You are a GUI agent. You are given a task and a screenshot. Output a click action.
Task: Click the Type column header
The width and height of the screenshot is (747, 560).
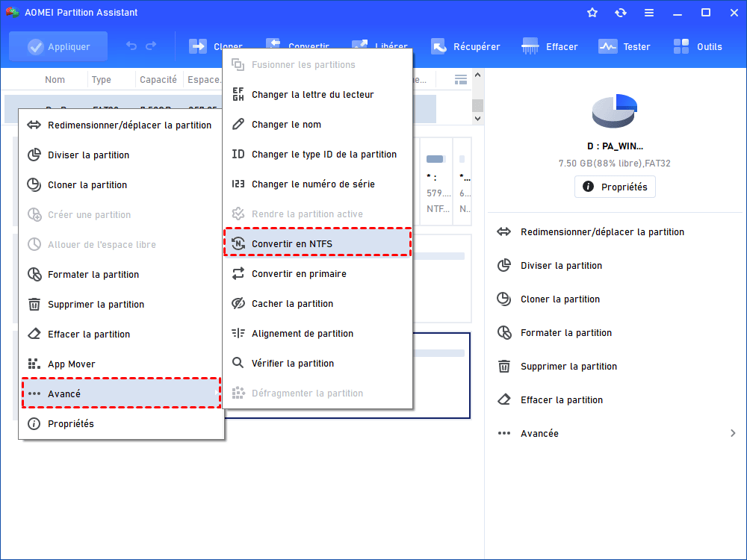[102, 80]
